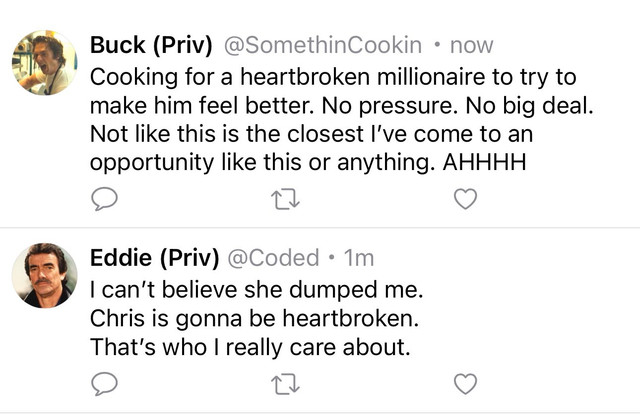The image size is (640, 414).
Task: Visit the @Coded handle
Action: (x=273, y=258)
